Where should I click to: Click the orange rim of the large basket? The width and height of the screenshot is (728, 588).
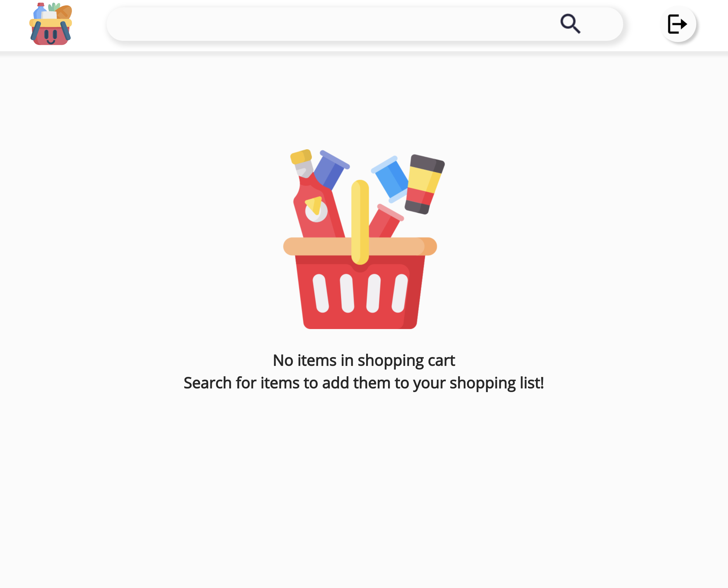pos(360,246)
